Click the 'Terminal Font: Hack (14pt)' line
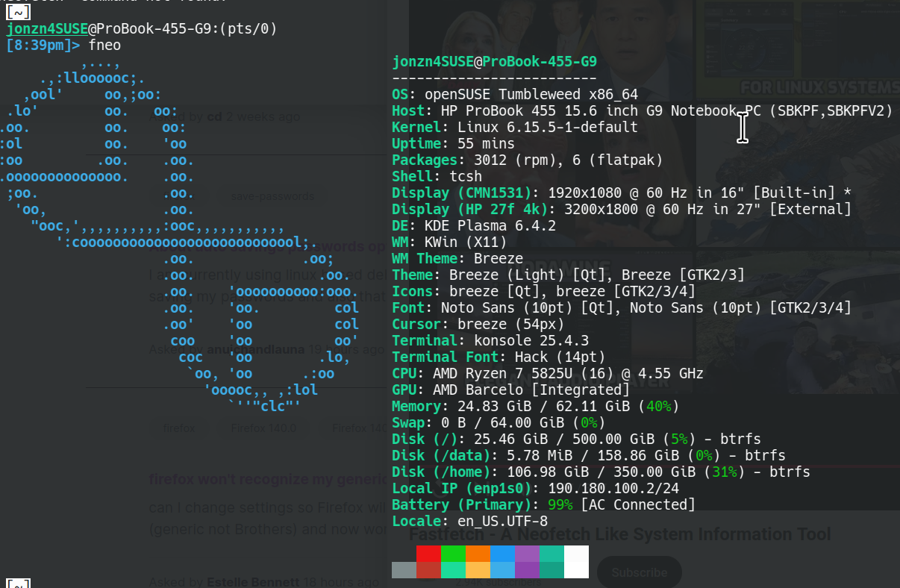This screenshot has width=900, height=588. [499, 357]
